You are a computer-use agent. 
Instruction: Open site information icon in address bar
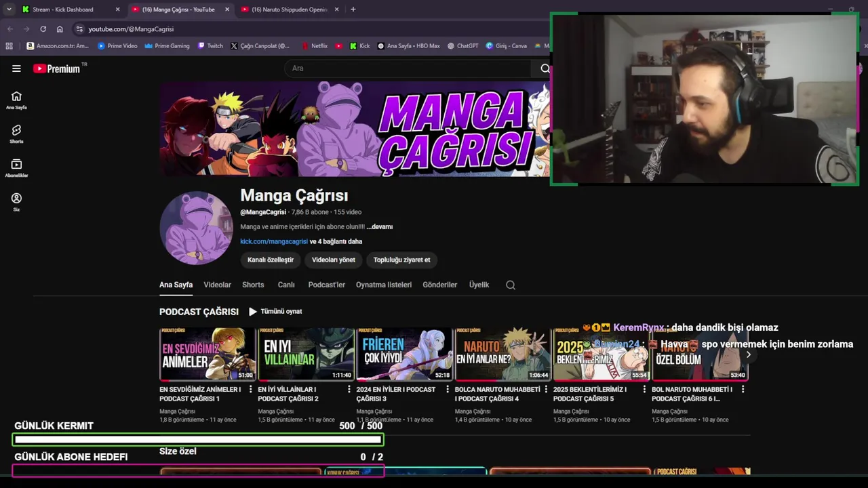(79, 29)
